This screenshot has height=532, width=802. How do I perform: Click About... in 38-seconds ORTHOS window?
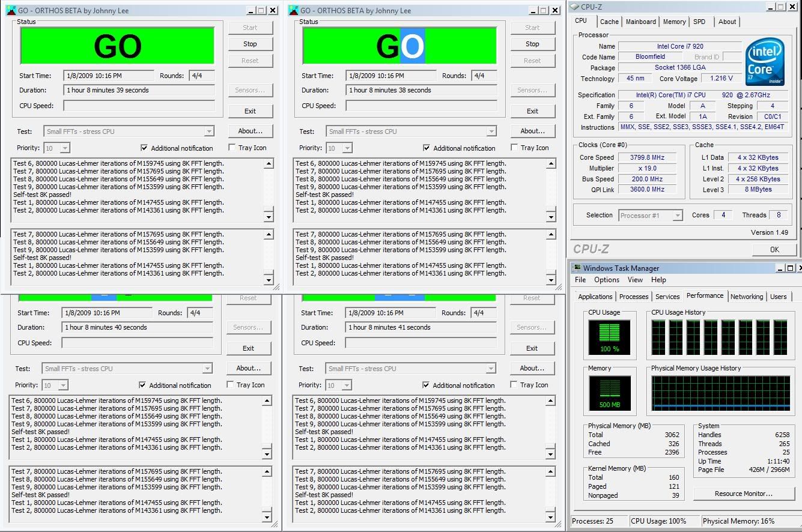[532, 131]
